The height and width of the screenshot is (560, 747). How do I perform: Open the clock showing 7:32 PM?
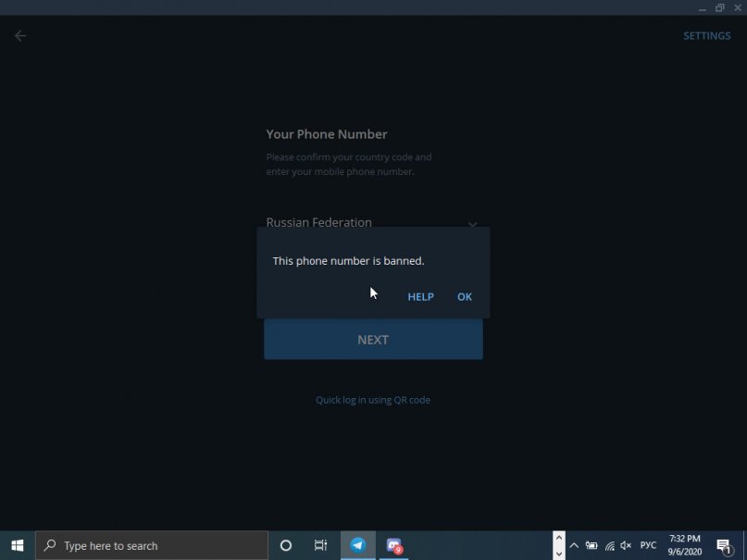[x=685, y=545]
